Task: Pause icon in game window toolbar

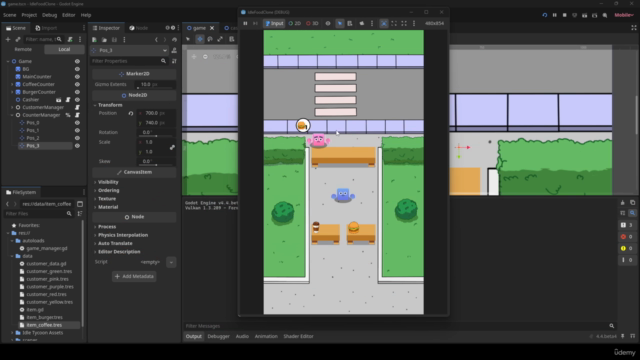Action: tap(245, 23)
